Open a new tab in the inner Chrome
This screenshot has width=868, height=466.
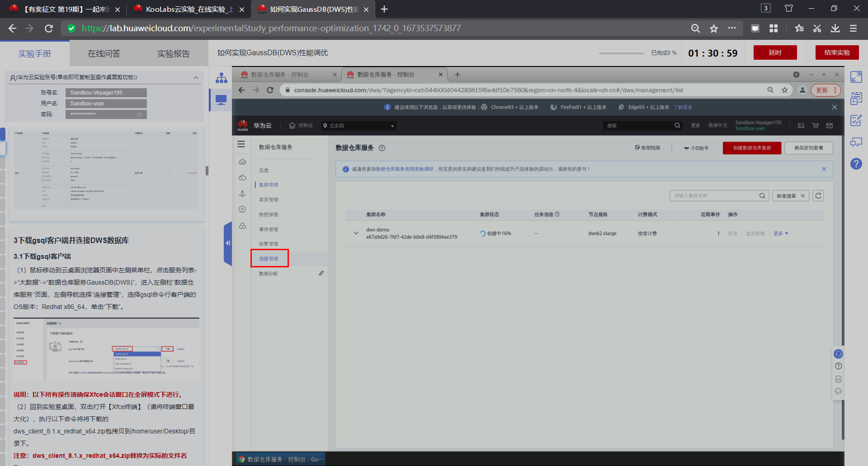pyautogui.click(x=458, y=75)
